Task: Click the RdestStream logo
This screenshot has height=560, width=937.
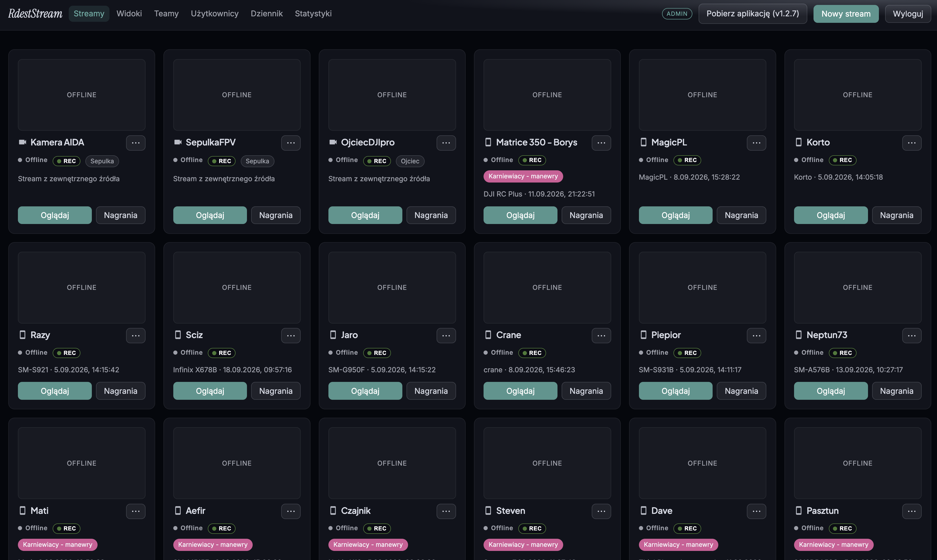Action: tap(35, 13)
